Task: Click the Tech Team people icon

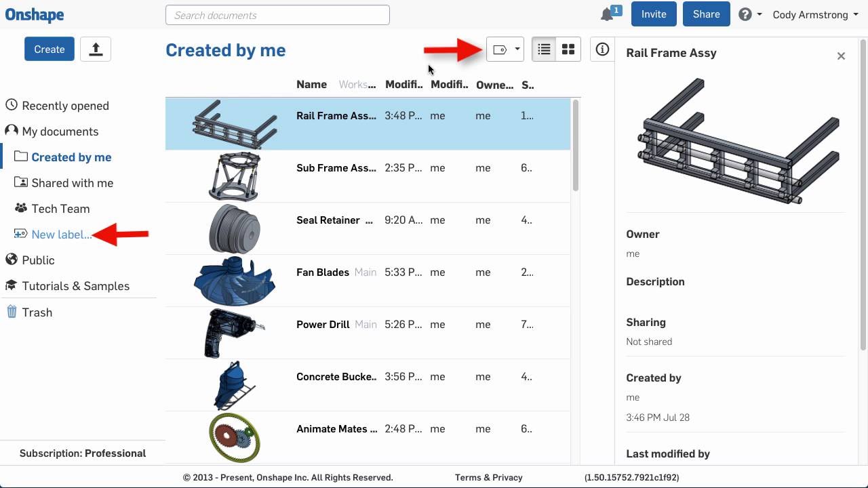Action: point(21,208)
